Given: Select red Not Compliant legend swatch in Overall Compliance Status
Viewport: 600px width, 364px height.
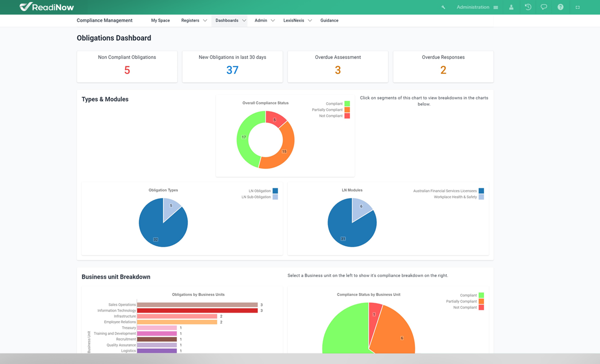Looking at the screenshot, I should pyautogui.click(x=347, y=116).
